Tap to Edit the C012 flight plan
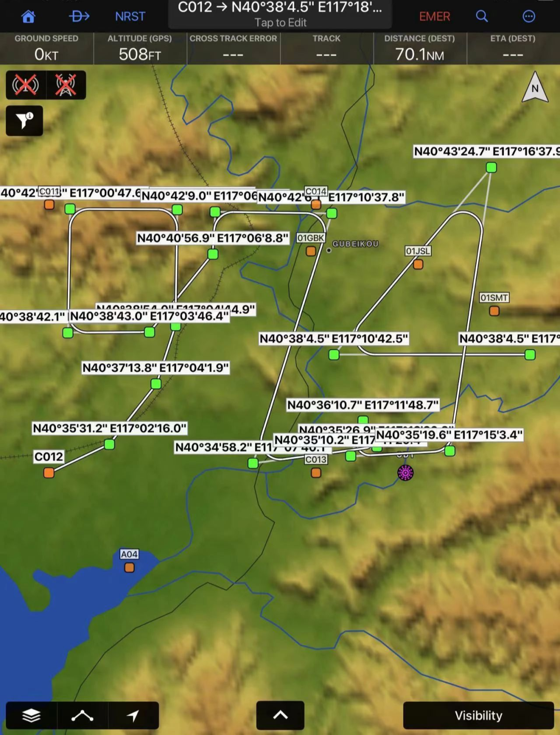The width and height of the screenshot is (560, 735). coord(280,15)
